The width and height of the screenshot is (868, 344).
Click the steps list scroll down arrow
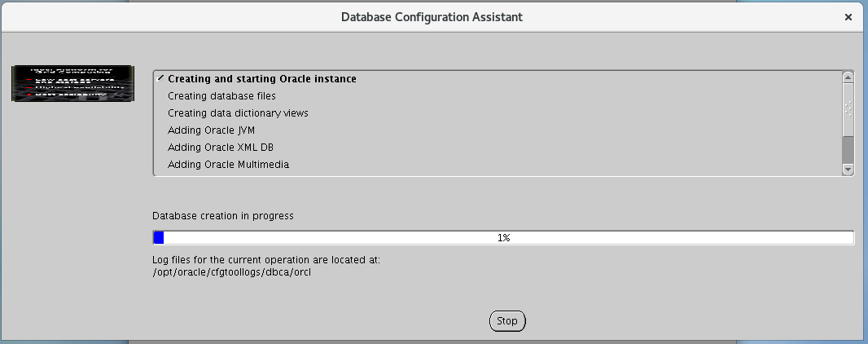tap(848, 169)
